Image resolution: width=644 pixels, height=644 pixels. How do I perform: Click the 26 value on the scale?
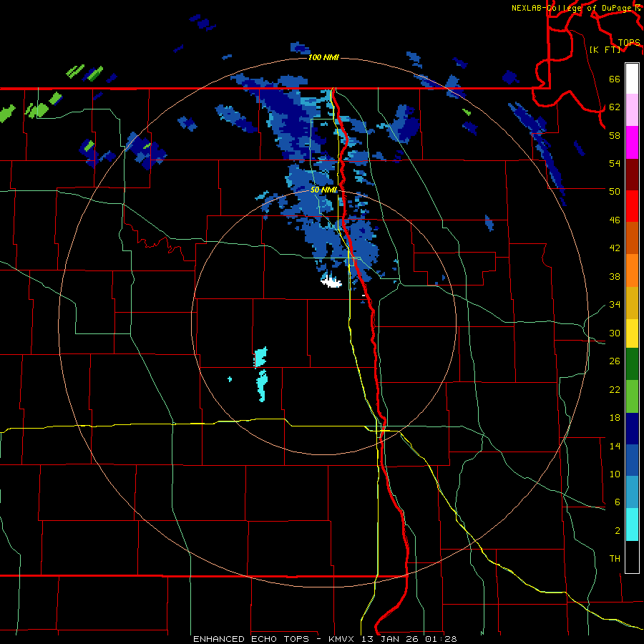tap(615, 361)
